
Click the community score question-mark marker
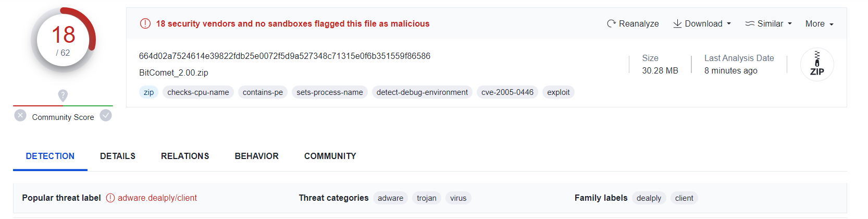coord(63,95)
